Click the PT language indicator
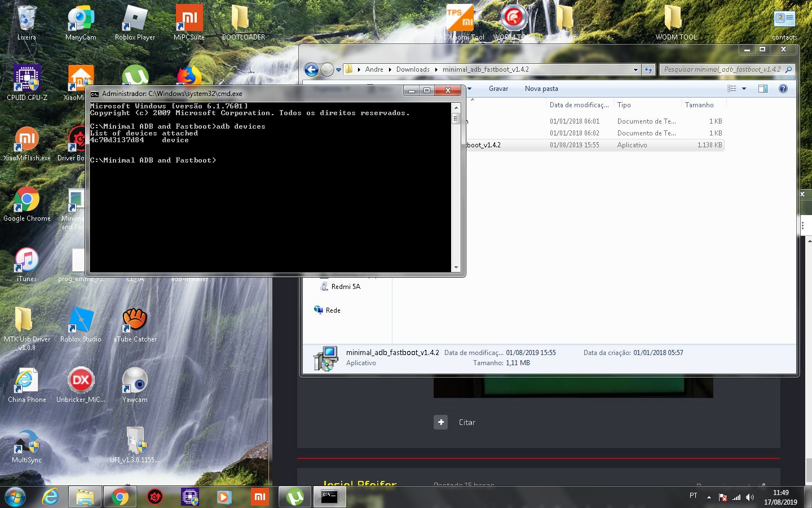The height and width of the screenshot is (508, 812). (x=693, y=496)
